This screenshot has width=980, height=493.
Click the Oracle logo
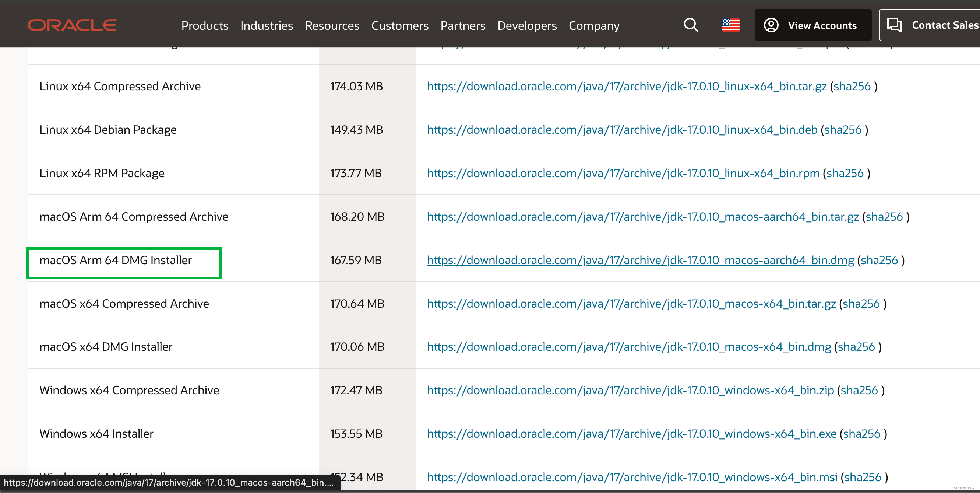pos(72,25)
